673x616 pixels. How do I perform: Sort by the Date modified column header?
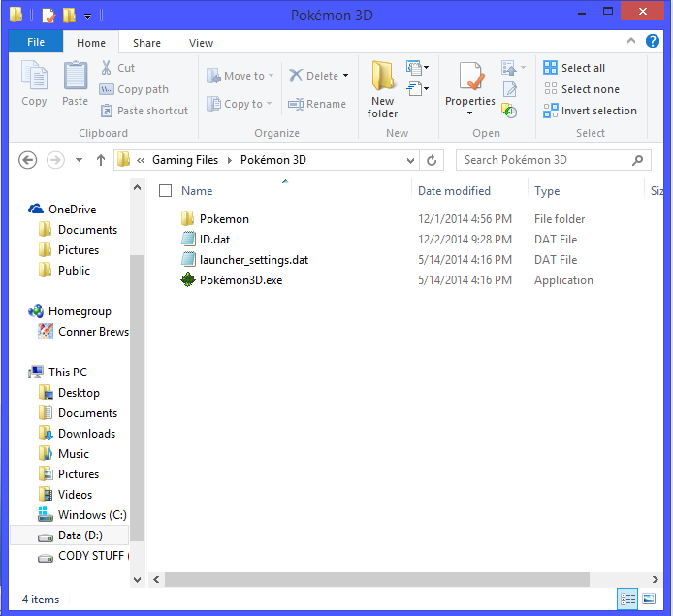(x=454, y=190)
